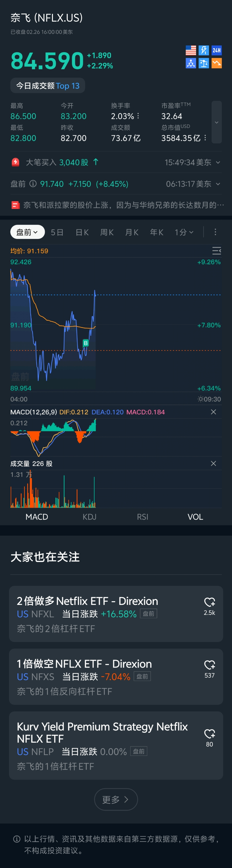
Task: Add NFLP ETF to watchlist
Action: [209, 734]
